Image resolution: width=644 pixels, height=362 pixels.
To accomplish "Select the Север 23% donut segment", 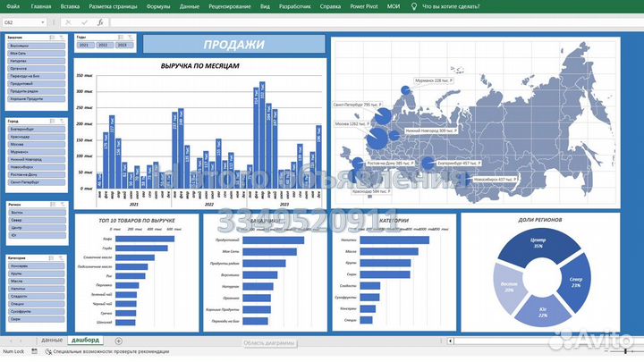I will pos(575,282).
